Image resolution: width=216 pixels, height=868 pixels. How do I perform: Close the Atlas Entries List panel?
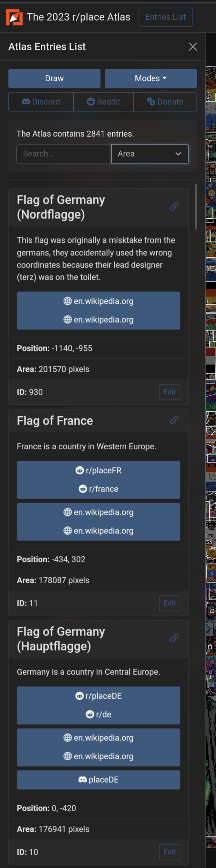[x=193, y=47]
